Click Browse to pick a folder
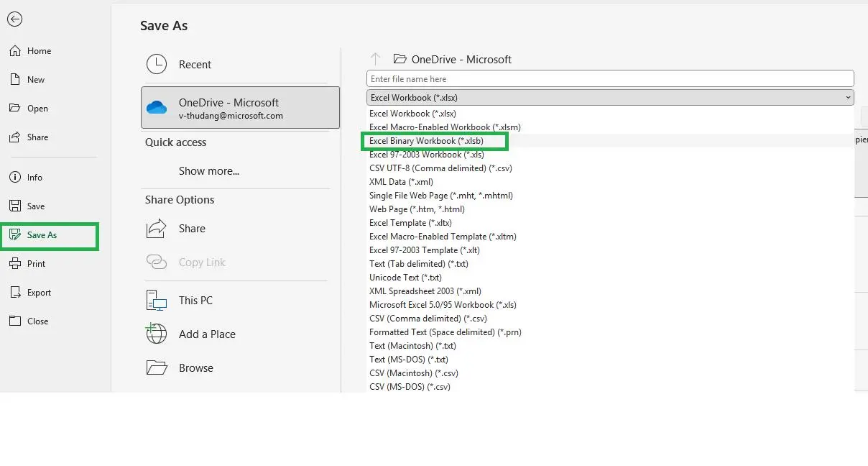868x466 pixels. click(196, 368)
